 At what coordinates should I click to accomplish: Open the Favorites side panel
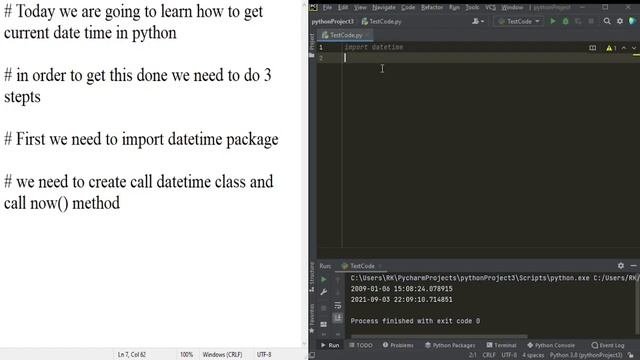pyautogui.click(x=312, y=318)
